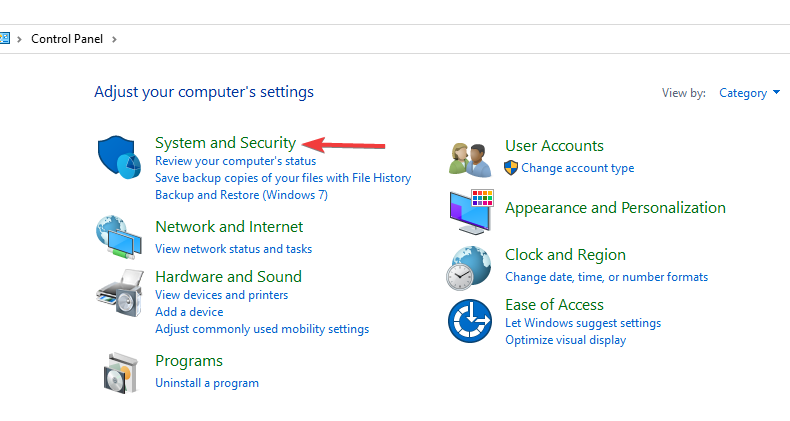Open Network and Internet category
790x421 pixels.
click(229, 227)
